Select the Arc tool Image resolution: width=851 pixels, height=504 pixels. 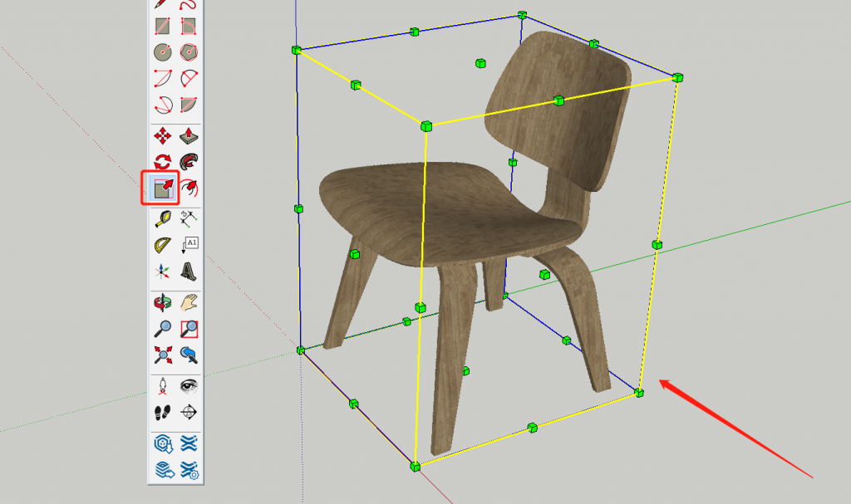point(162,78)
